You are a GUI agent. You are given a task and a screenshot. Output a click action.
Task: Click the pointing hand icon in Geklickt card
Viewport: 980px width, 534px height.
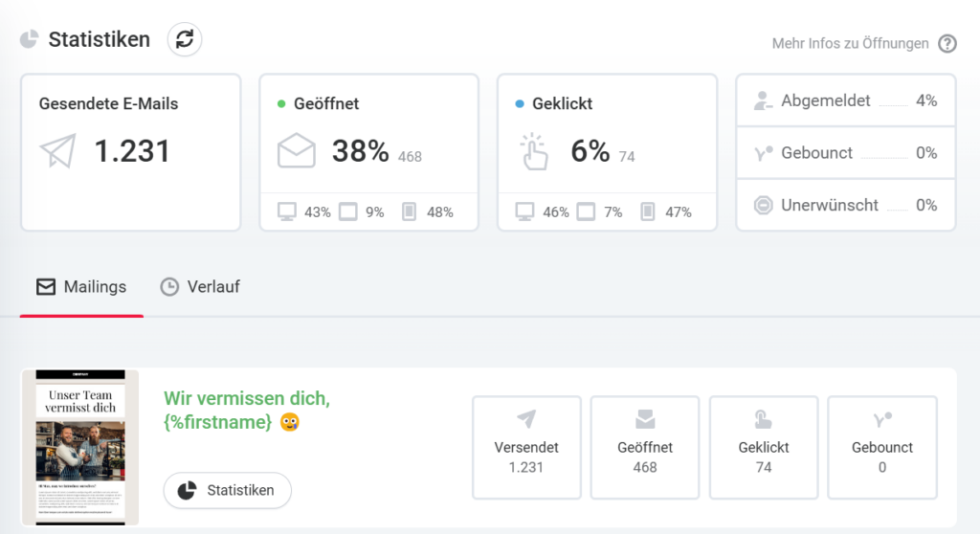tap(534, 151)
